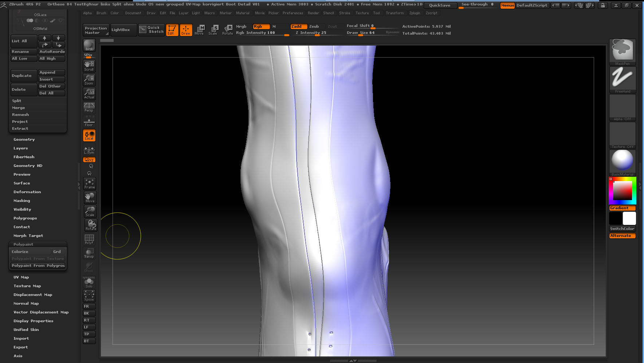Expand the Polygroups subpalette
The width and height of the screenshot is (644, 363).
point(25,218)
